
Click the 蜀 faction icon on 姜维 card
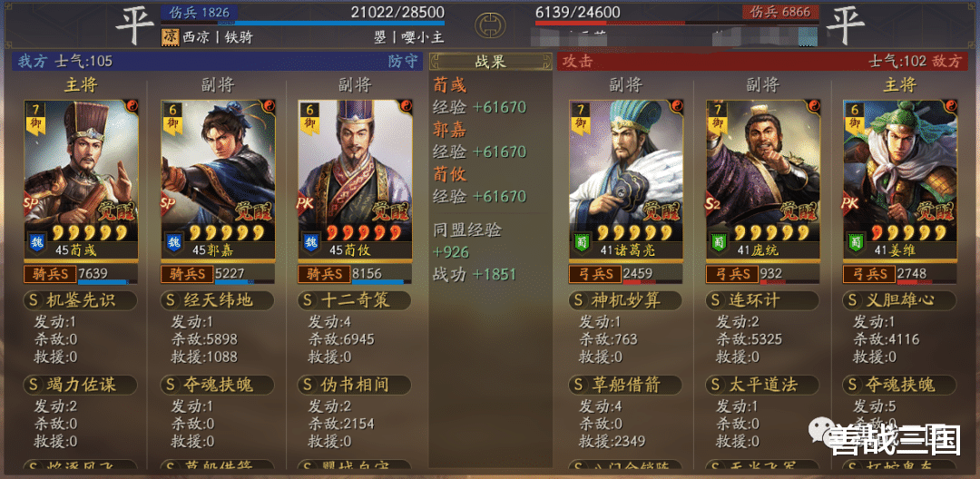click(855, 241)
